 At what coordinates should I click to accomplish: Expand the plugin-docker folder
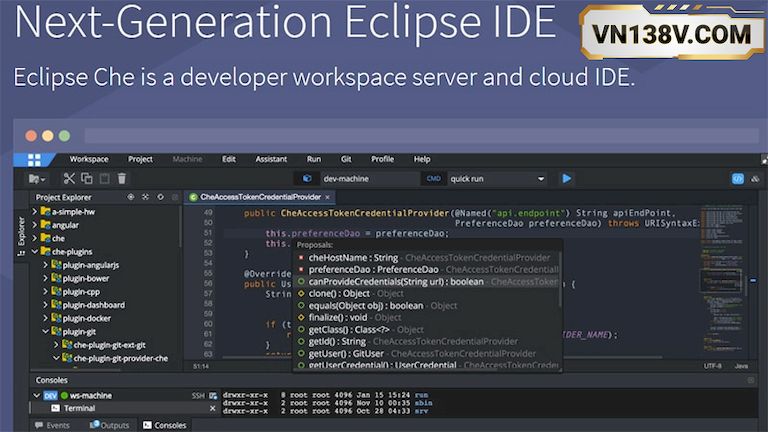point(46,318)
